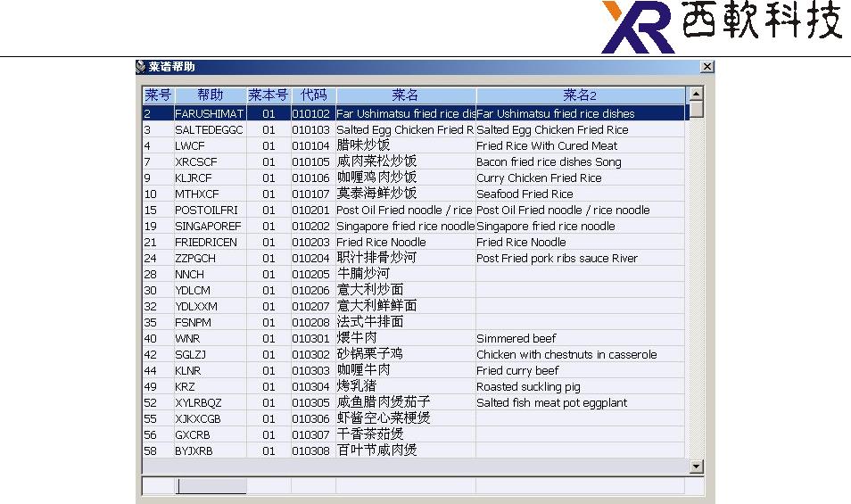Click the 菜本号 column header
The height and width of the screenshot is (504, 851).
269,95
